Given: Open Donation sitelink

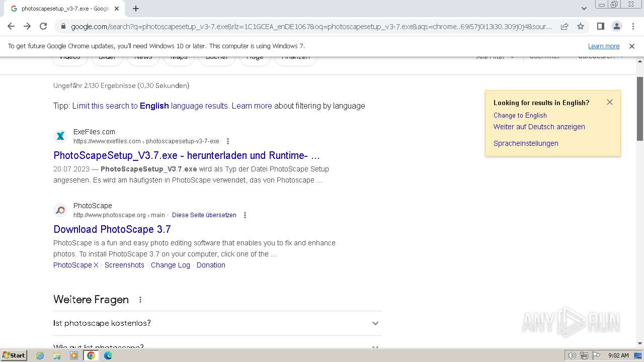Looking at the screenshot, I should tap(211, 265).
